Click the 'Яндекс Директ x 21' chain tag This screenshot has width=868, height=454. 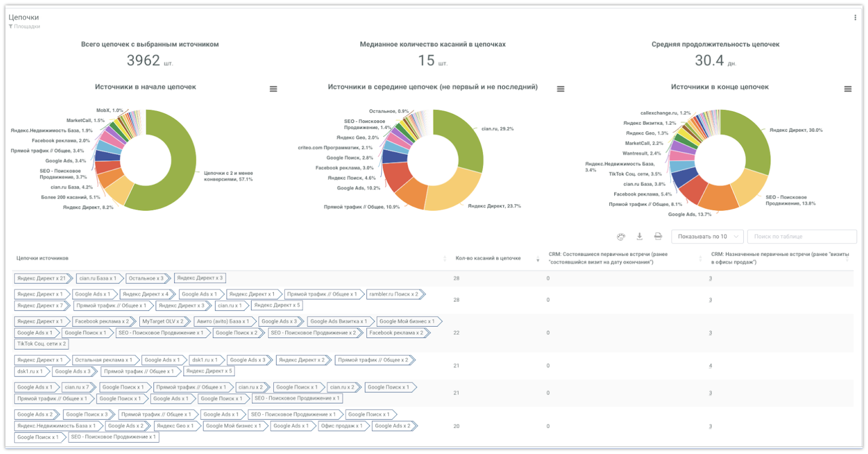click(42, 278)
